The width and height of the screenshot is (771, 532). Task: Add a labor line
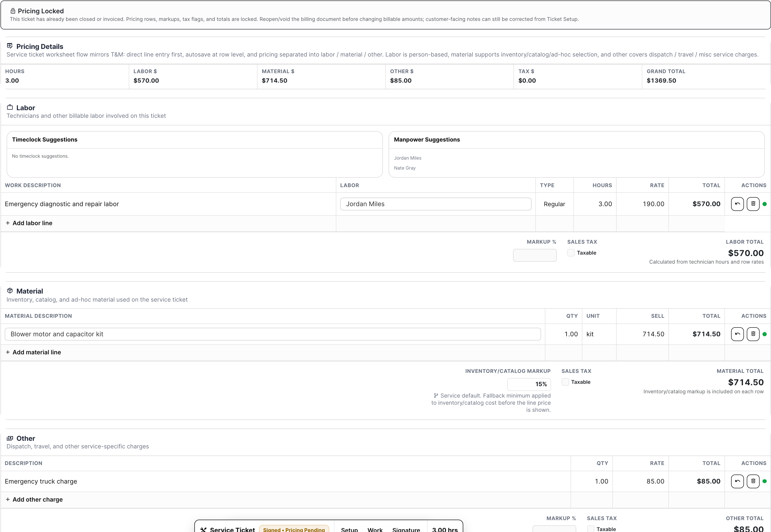[29, 223]
